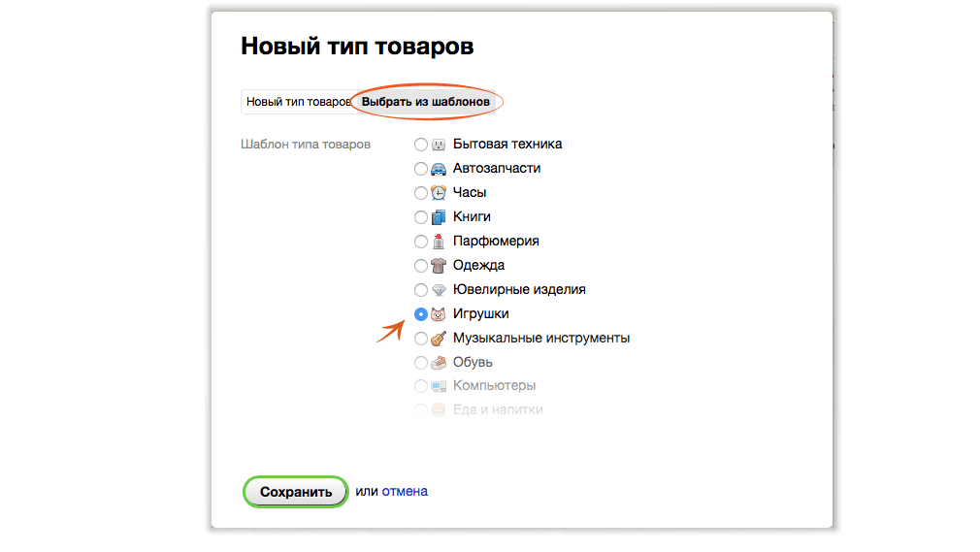Click the diamond icon beside Ювелирные изделия
Image resolution: width=980 pixels, height=552 pixels.
click(439, 290)
